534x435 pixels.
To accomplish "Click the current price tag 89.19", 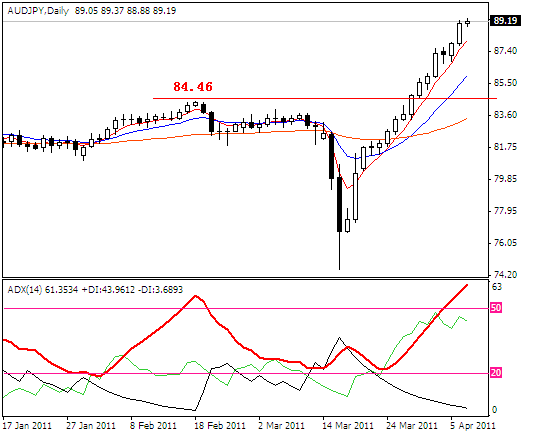I will [505, 21].
